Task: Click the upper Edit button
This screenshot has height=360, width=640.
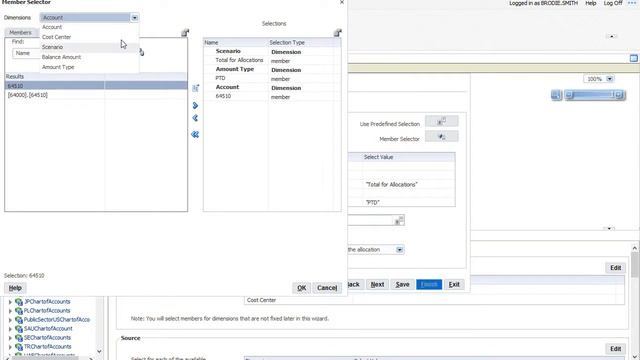Action: click(616, 268)
